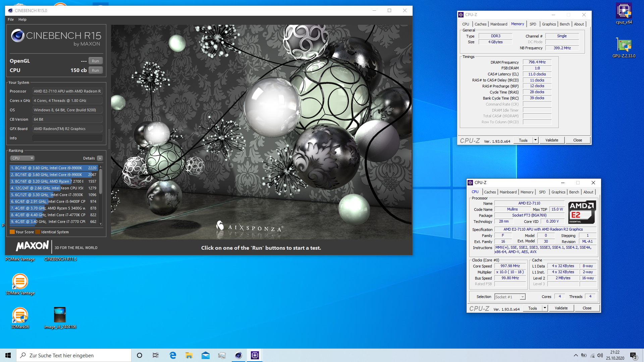Click the ranking Details arrow button
This screenshot has width=644, height=362.
(100, 158)
